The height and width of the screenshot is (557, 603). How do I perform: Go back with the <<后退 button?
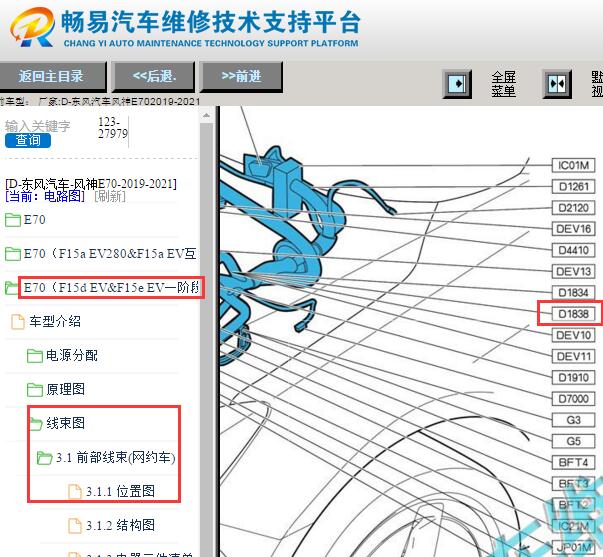154,76
